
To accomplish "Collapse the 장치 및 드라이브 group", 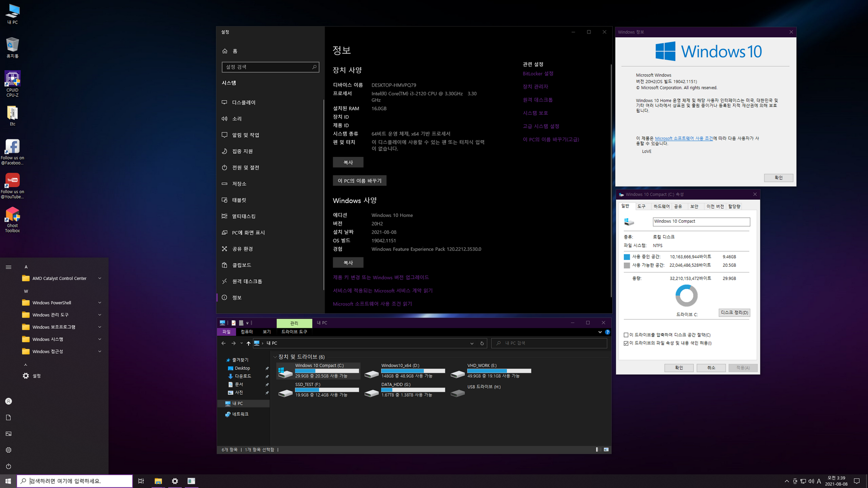I will [275, 357].
